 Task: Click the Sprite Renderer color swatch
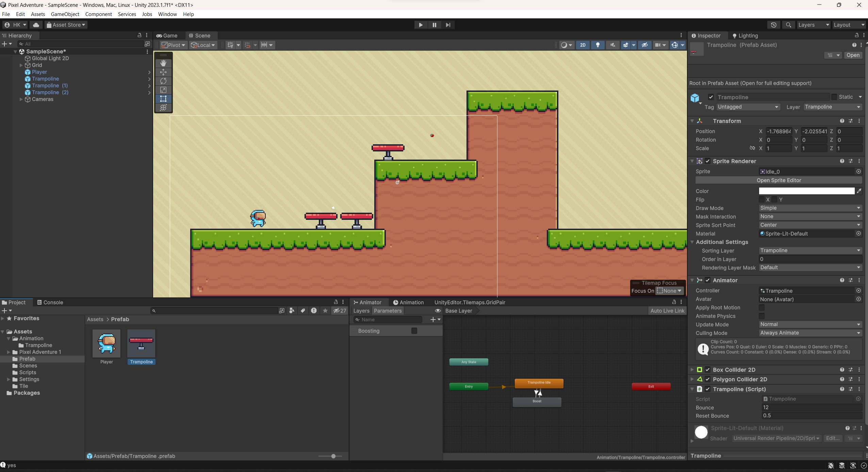pos(806,191)
